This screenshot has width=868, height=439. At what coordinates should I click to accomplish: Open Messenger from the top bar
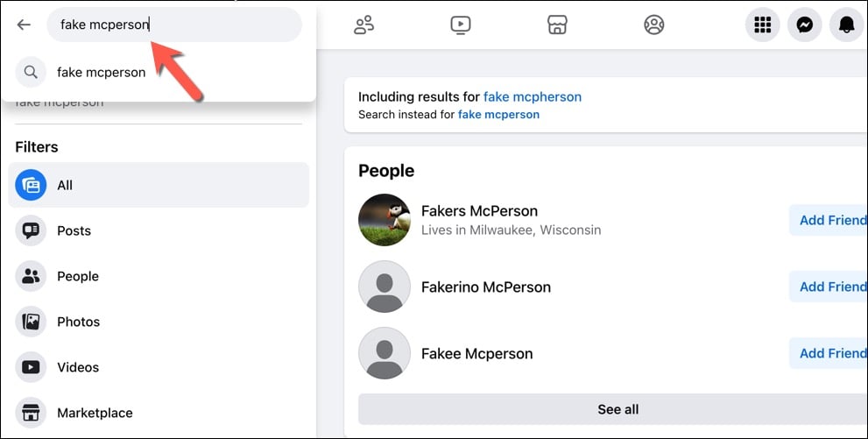(x=804, y=25)
